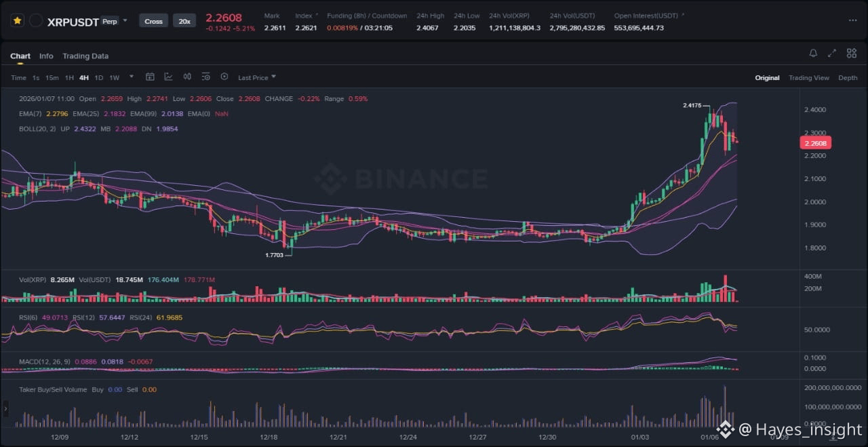Click the MACD(12, 26, 9) indicator legend
The height and width of the screenshot is (447, 868).
pyautogui.click(x=45, y=362)
